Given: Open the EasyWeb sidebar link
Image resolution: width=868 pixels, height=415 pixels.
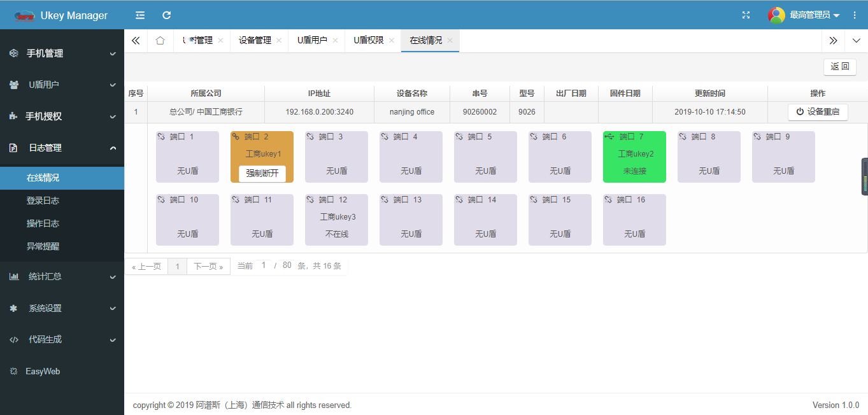Looking at the screenshot, I should point(43,371).
